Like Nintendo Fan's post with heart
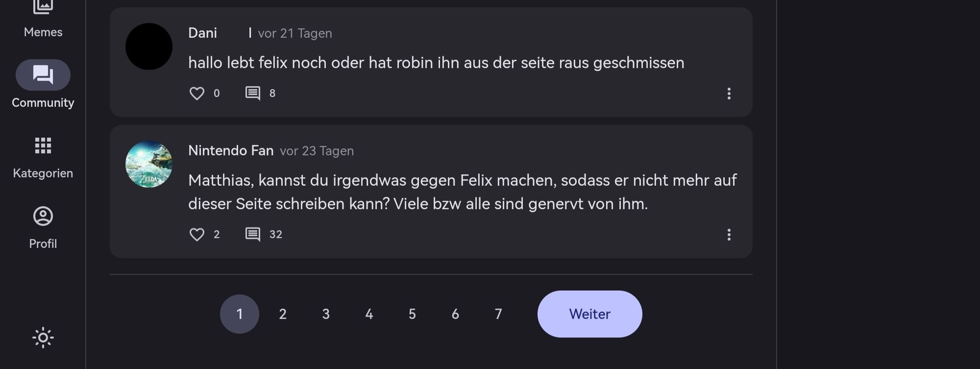The image size is (980, 369). tap(197, 234)
